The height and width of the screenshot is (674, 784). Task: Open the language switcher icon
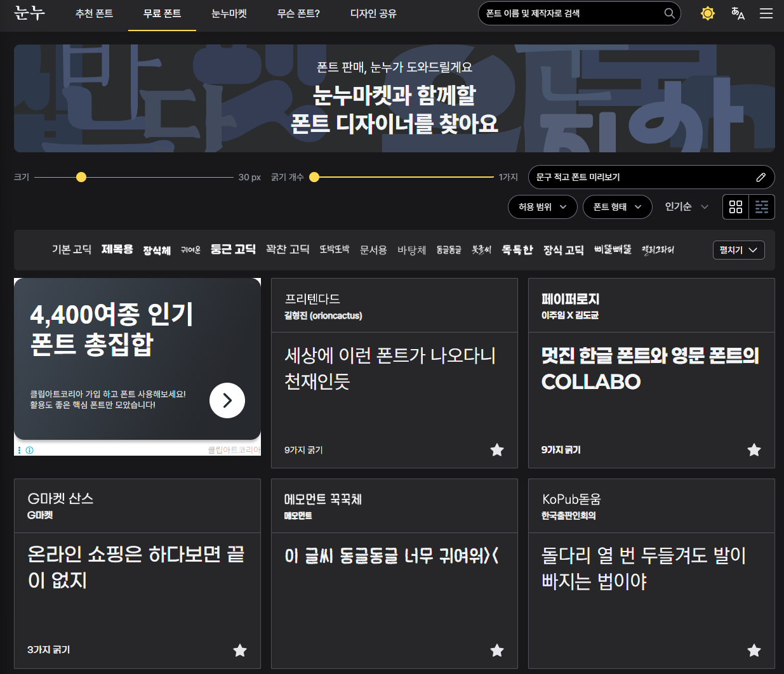(x=737, y=13)
